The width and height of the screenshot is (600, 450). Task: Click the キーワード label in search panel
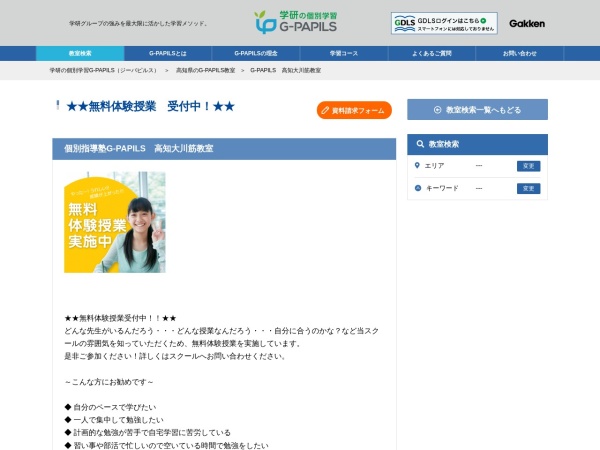[442, 188]
